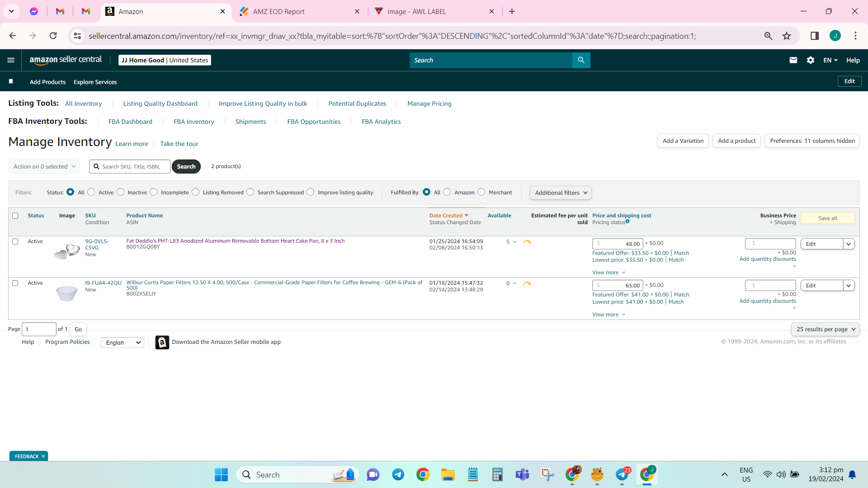868x488 pixels.
Task: Click the bookmark flag icon
Action: tap(11, 81)
